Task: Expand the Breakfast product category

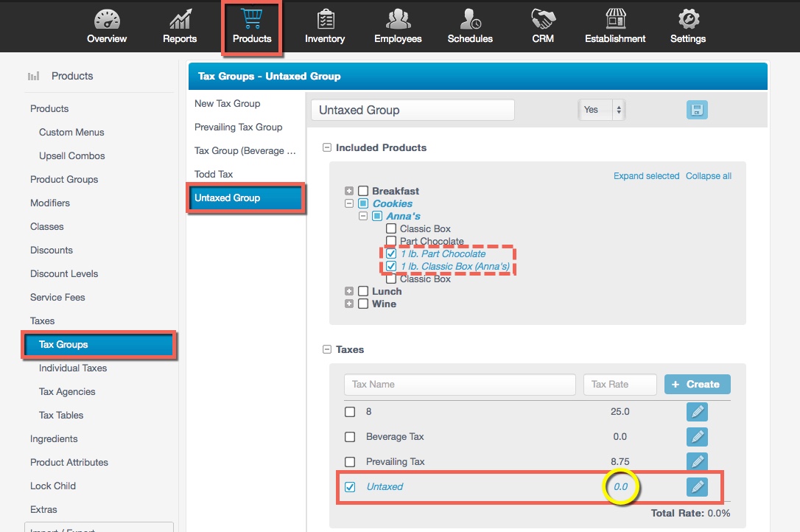Action: pyautogui.click(x=349, y=191)
